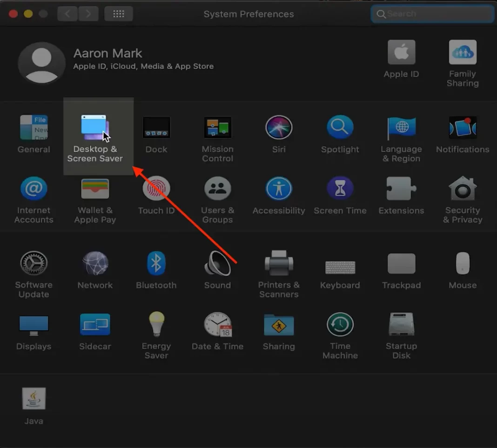Go forward with the right arrow button
Image resolution: width=497 pixels, height=448 pixels.
(88, 14)
